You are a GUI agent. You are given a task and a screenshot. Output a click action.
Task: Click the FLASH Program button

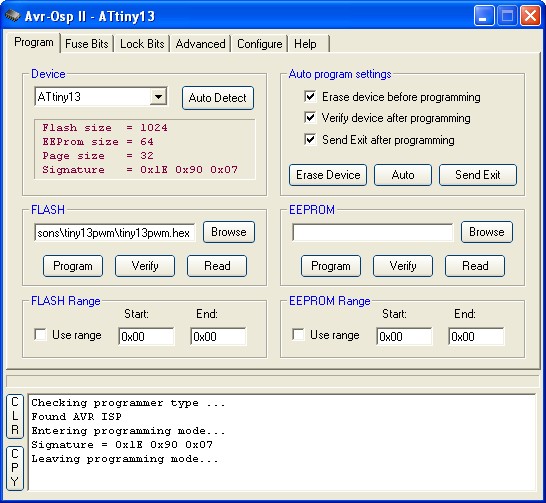73,266
